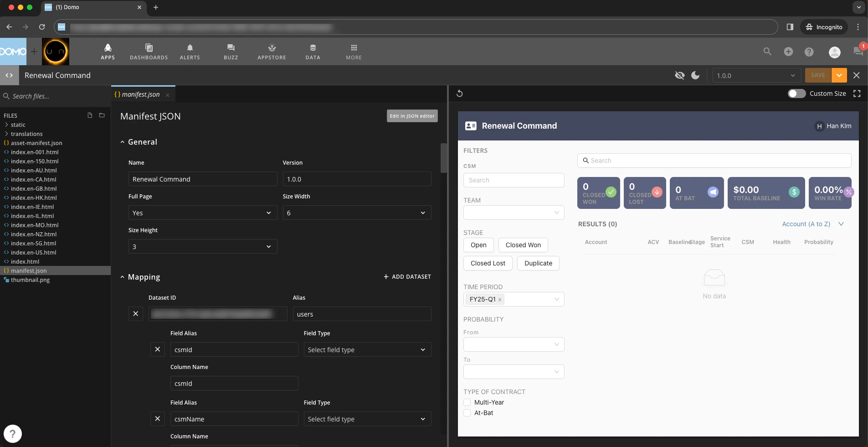Click the browser reload button

[x=42, y=27]
